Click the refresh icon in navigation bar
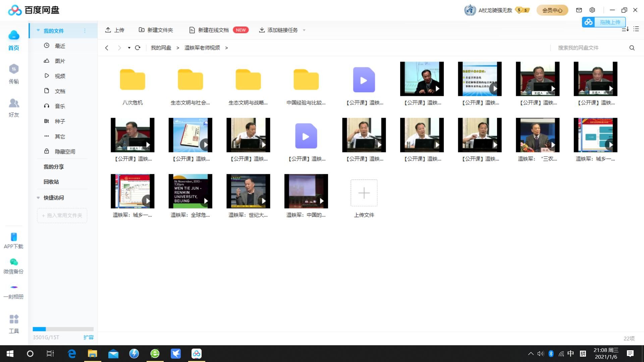644x362 pixels. 138,48
